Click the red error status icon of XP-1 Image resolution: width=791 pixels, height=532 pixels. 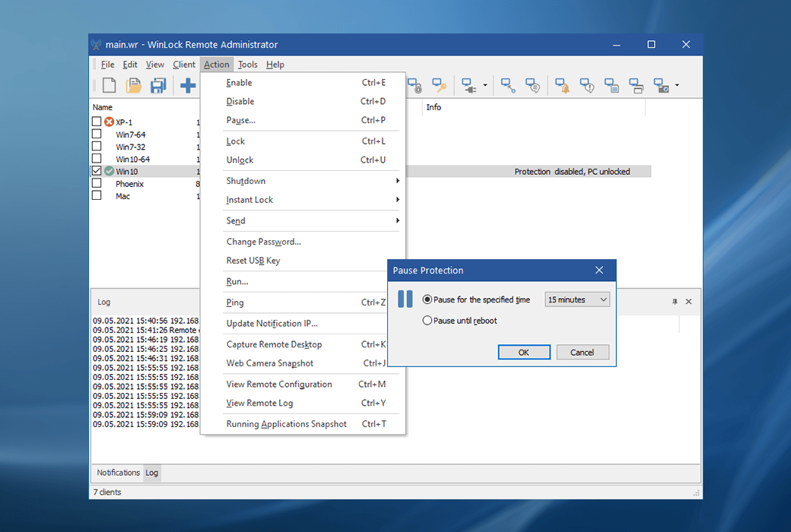109,122
